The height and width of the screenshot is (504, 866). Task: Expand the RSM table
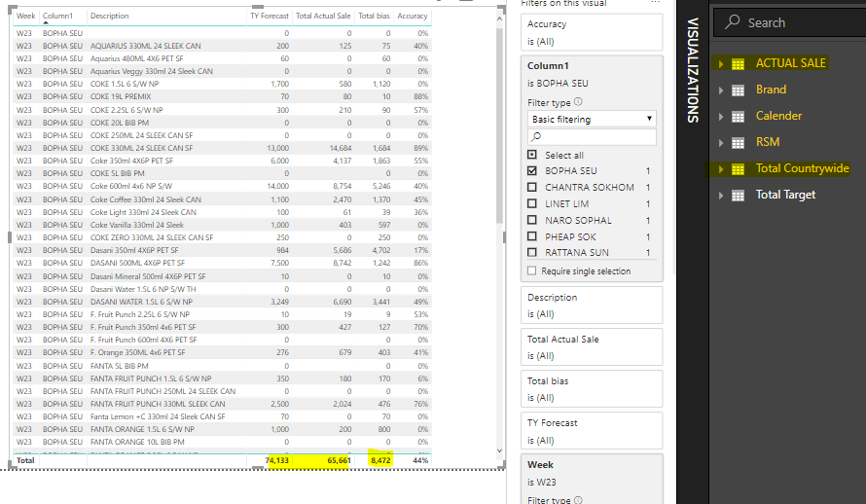click(721, 143)
